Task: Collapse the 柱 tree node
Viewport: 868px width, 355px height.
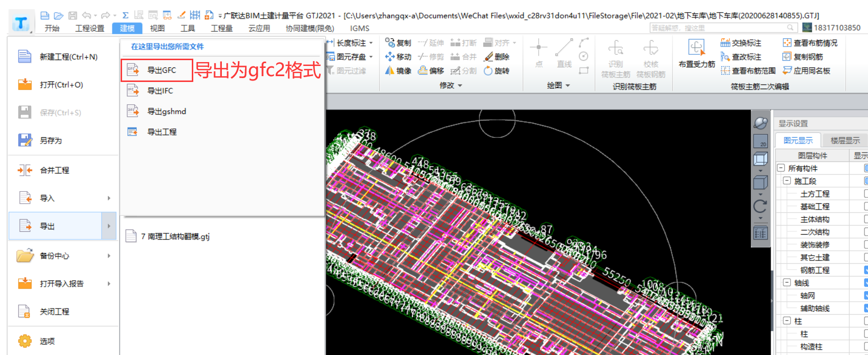Action: click(x=787, y=321)
